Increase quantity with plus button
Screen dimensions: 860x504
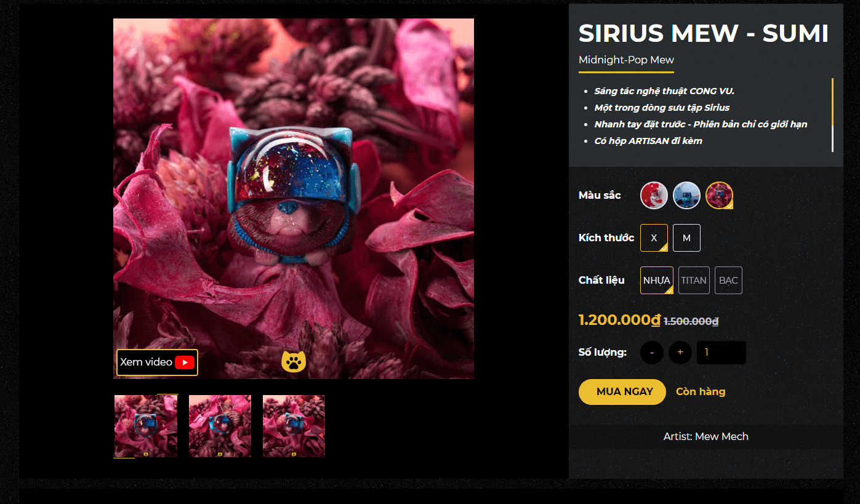[x=680, y=353]
